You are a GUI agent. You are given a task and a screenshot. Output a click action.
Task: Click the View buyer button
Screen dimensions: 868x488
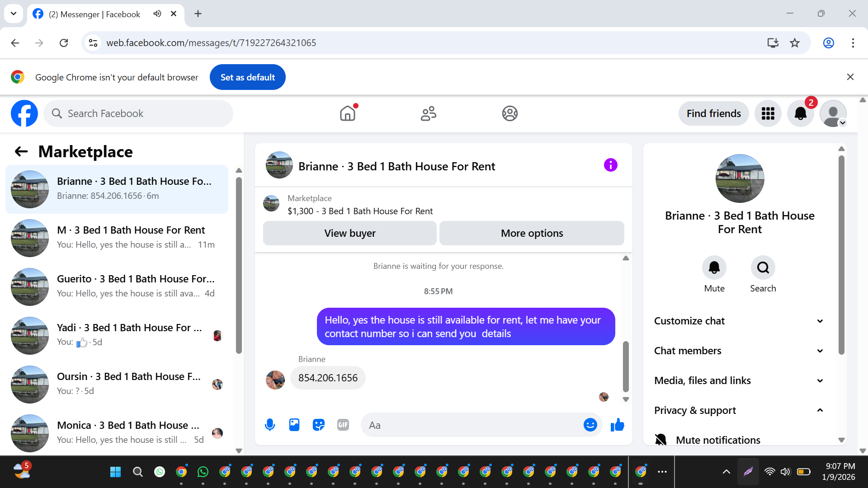tap(349, 233)
